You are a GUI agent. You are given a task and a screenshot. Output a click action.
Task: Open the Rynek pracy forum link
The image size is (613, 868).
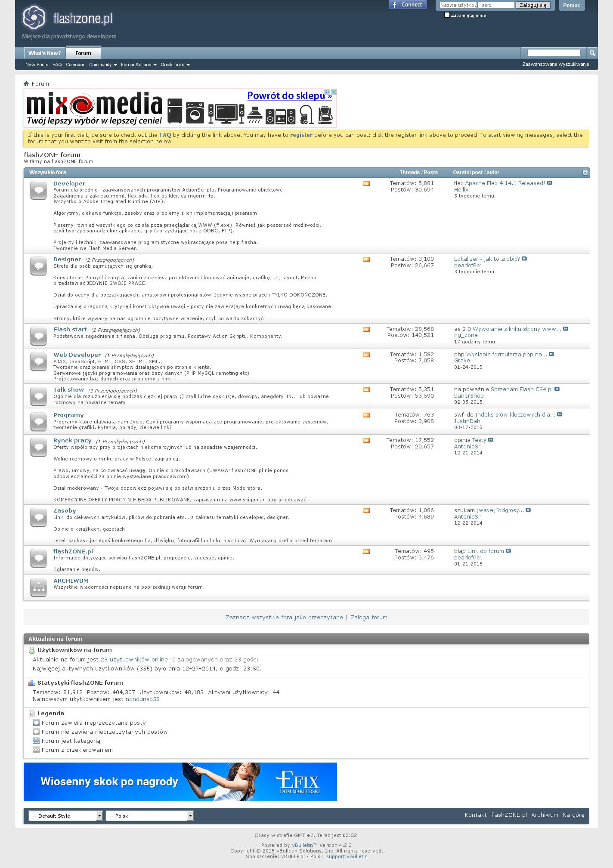[x=72, y=440]
